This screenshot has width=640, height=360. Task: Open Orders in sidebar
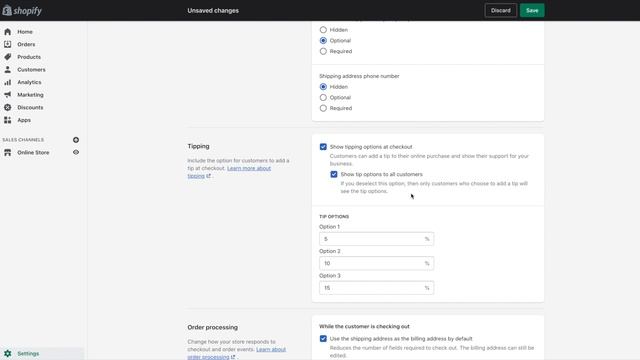[x=26, y=44]
